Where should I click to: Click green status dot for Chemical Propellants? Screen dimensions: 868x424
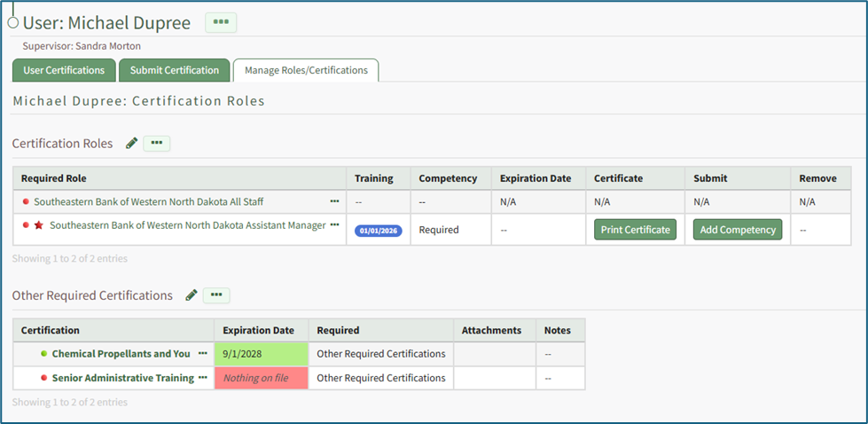43,354
